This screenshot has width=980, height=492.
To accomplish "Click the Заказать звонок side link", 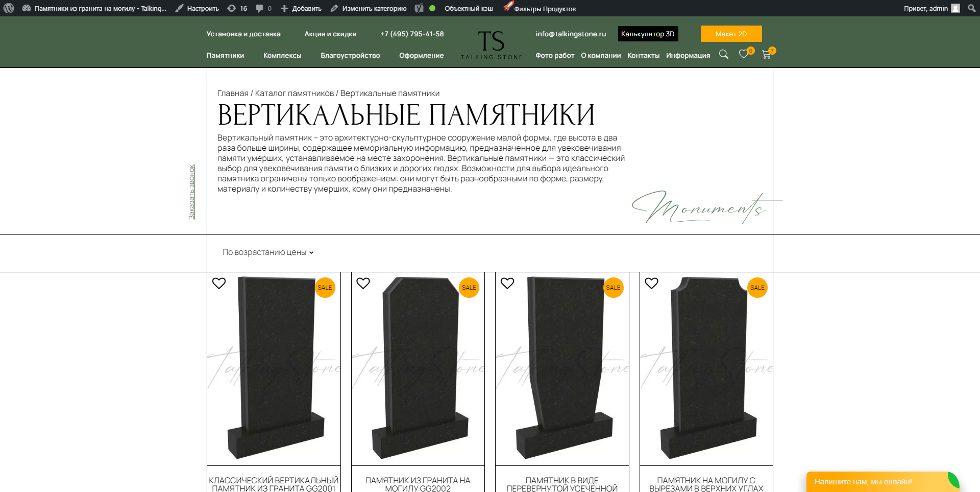I will click(x=192, y=192).
